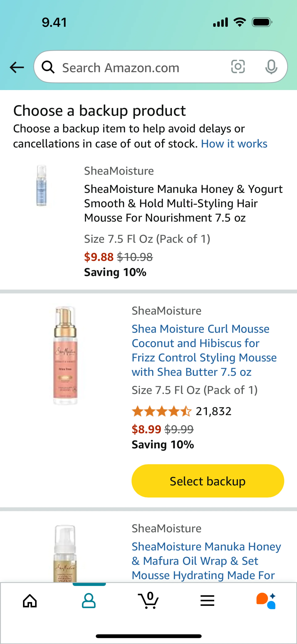Tap the back arrow icon
Image resolution: width=297 pixels, height=644 pixels.
click(x=17, y=67)
